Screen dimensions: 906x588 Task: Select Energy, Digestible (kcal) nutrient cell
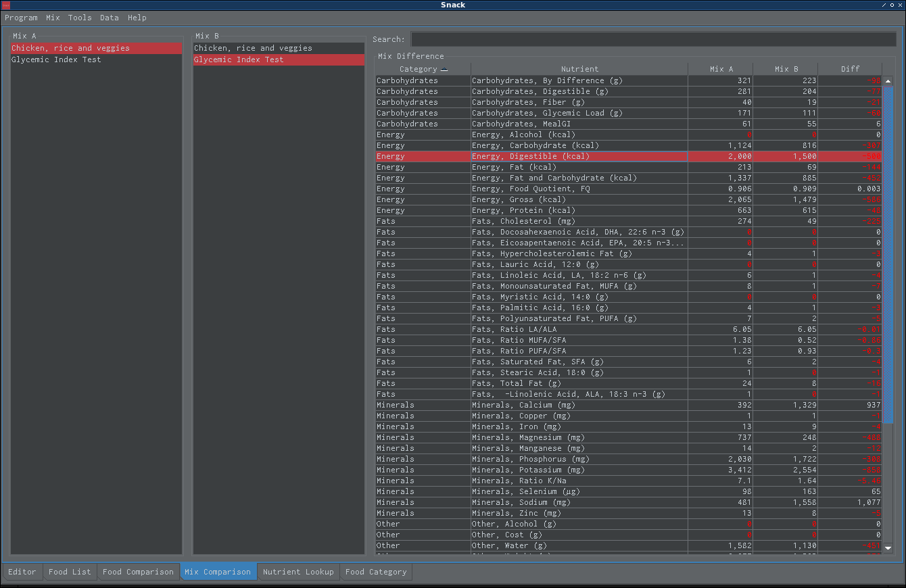click(579, 156)
